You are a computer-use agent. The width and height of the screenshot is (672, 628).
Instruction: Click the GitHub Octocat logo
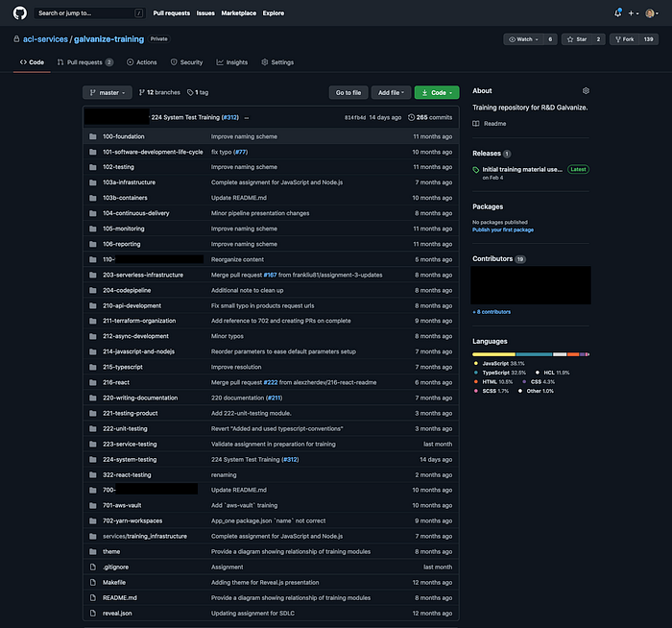pos(20,12)
